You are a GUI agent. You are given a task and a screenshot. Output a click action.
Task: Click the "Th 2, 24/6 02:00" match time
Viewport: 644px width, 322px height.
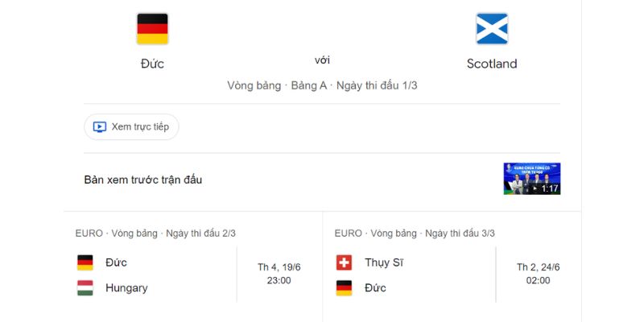click(x=538, y=274)
